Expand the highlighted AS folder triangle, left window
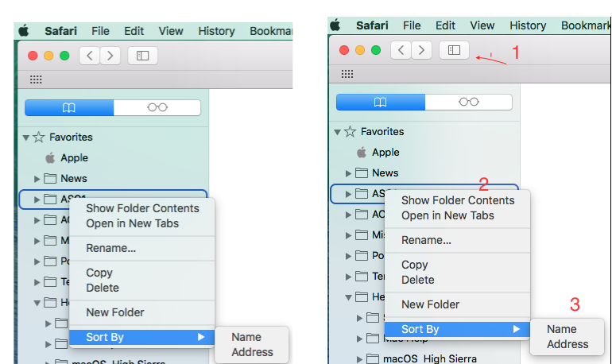Image resolution: width=612 pixels, height=364 pixels. (37, 199)
